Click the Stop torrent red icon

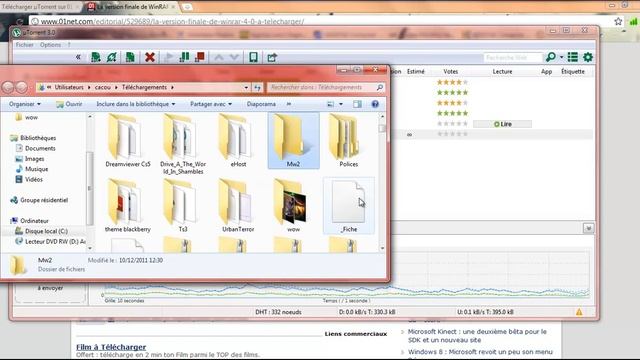point(200,57)
